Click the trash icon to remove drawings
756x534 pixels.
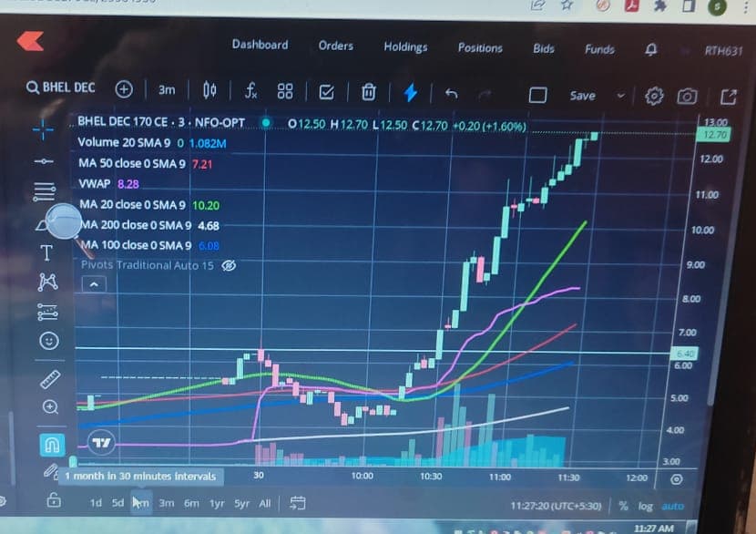369,92
